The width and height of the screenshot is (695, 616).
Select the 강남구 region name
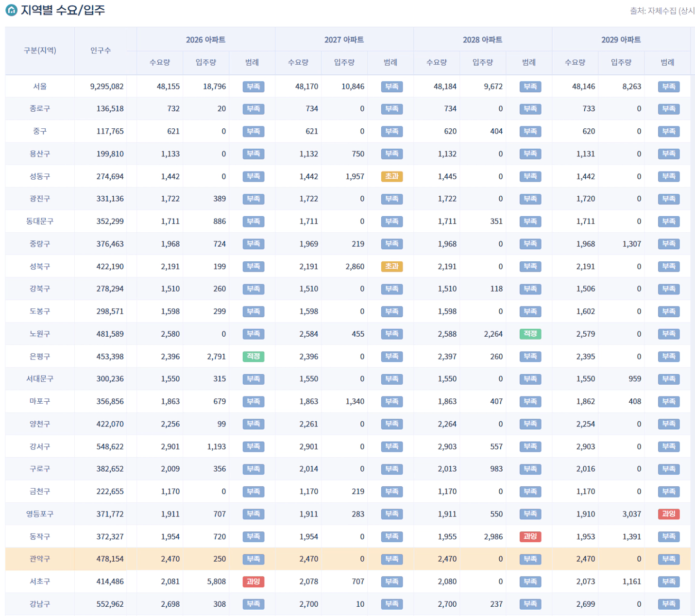(40, 604)
